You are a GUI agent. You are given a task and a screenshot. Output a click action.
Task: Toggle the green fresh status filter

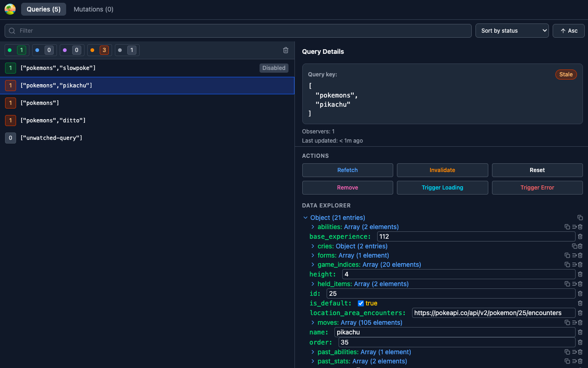(17, 50)
